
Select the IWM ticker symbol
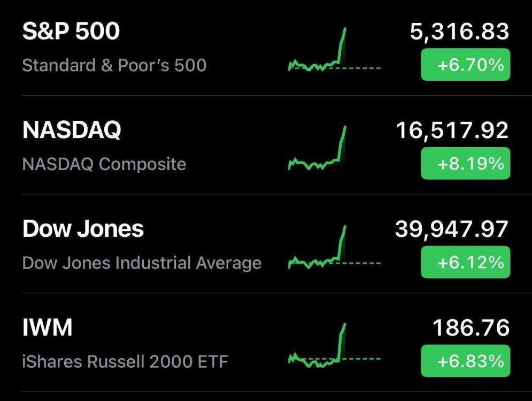click(47, 328)
